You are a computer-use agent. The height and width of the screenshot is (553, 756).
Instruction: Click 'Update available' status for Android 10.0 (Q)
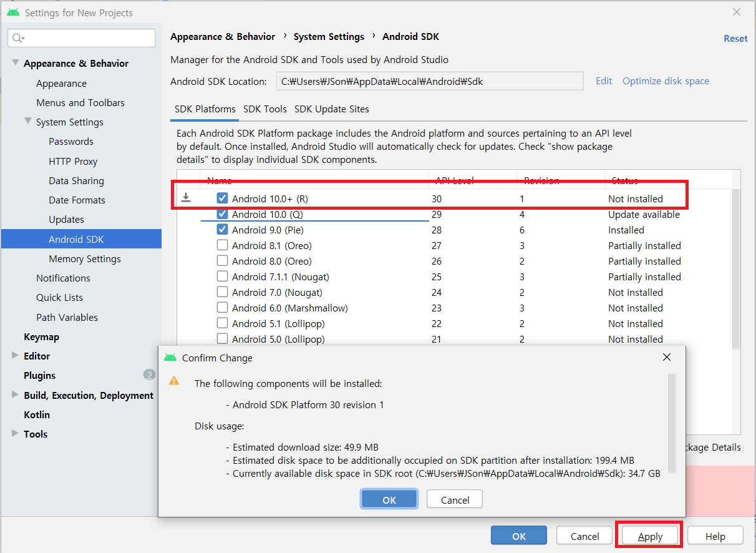tap(644, 214)
